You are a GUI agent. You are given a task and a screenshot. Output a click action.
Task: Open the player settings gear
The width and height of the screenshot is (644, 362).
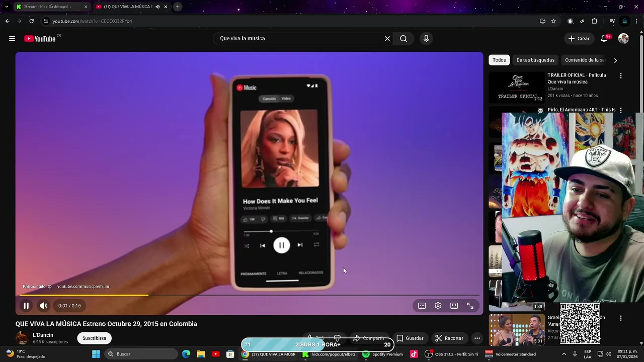[438, 306]
